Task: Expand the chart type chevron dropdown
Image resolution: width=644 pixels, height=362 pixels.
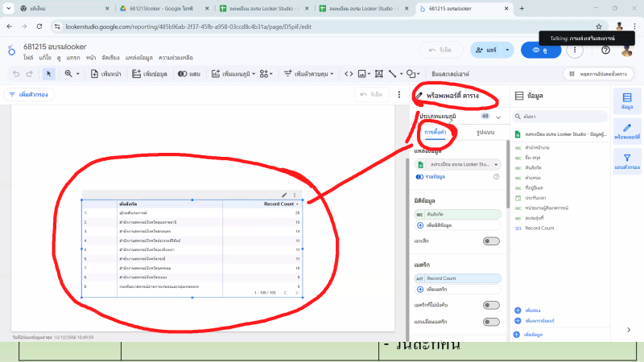Action: (497, 117)
